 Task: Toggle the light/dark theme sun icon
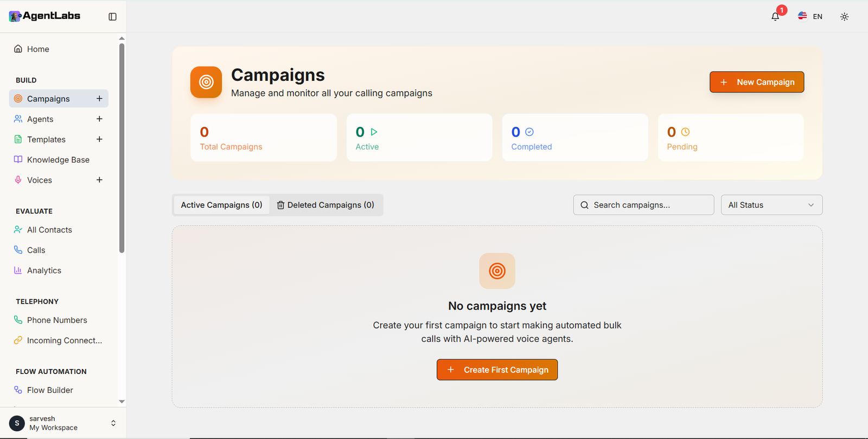844,17
